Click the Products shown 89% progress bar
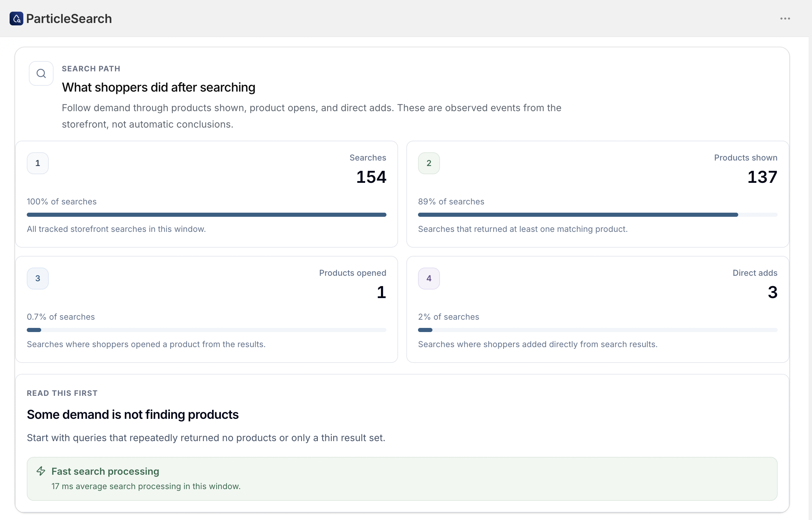This screenshot has height=520, width=812. pos(598,215)
